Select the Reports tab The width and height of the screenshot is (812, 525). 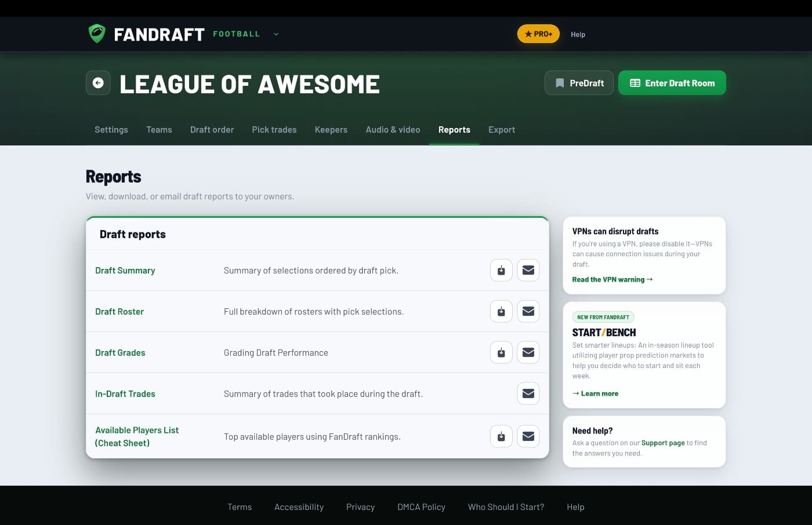454,130
